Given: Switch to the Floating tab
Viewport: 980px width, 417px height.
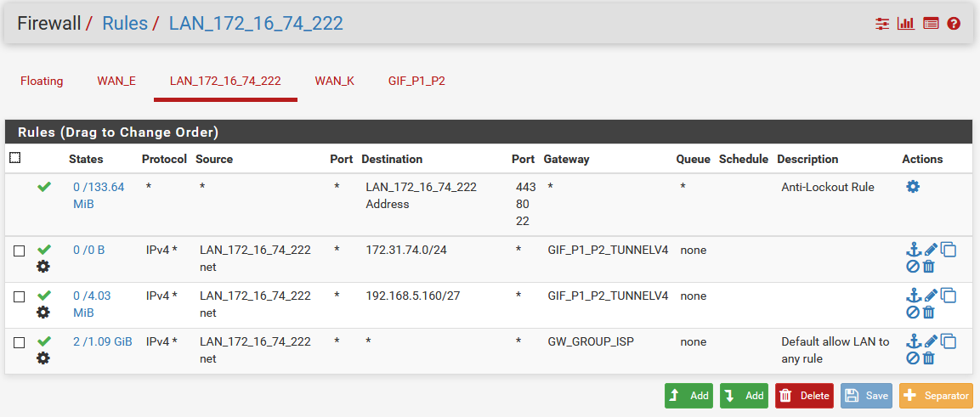Looking at the screenshot, I should pos(42,82).
